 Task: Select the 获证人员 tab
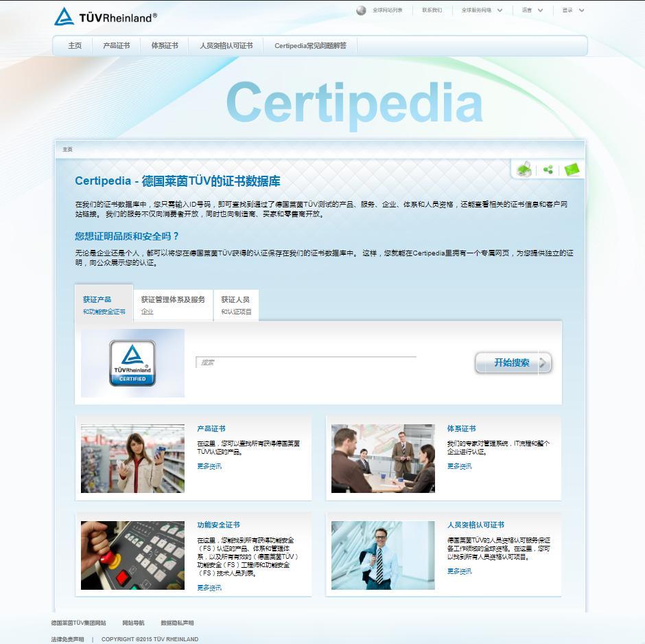coord(236,305)
